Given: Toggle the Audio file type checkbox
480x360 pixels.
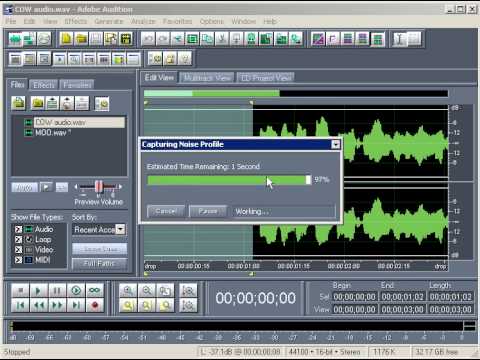Looking at the screenshot, I should (x=18, y=229).
